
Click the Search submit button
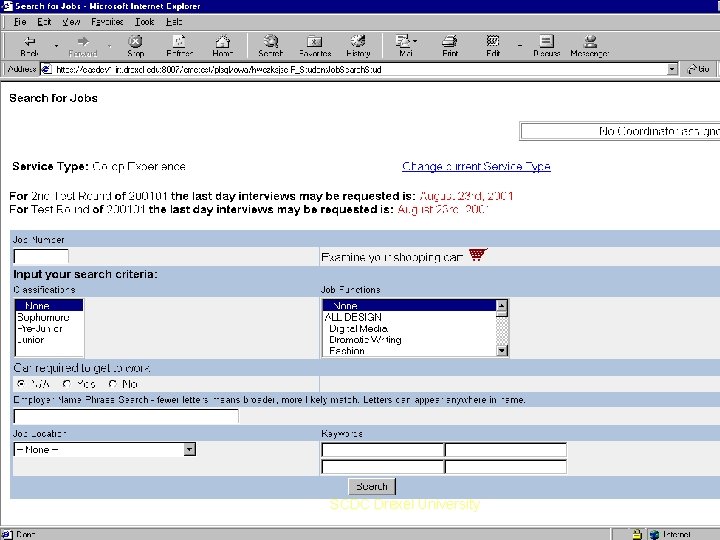tap(372, 486)
